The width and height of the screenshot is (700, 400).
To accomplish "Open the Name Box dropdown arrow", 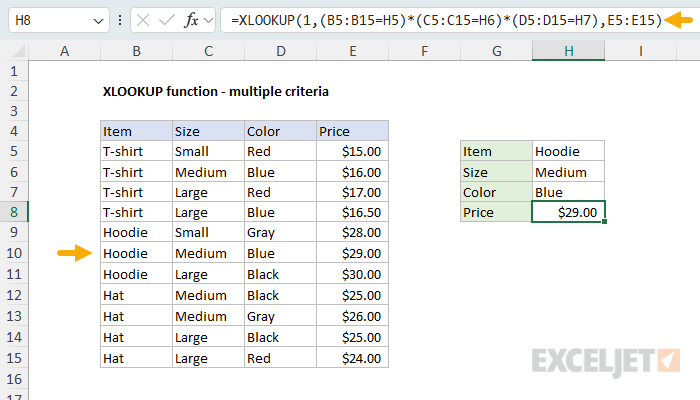I will click(98, 21).
